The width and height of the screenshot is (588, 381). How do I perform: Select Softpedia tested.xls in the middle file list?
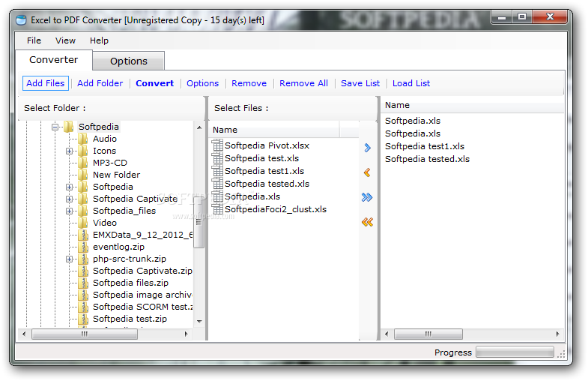267,184
